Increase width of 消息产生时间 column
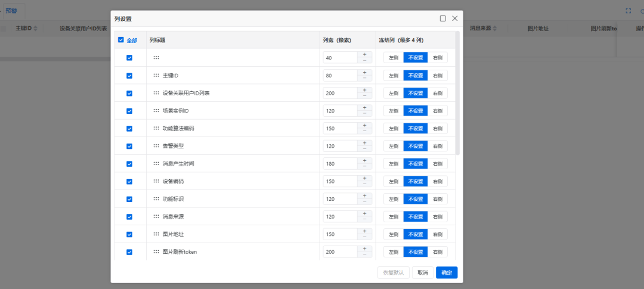This screenshot has width=644, height=289. tap(365, 161)
